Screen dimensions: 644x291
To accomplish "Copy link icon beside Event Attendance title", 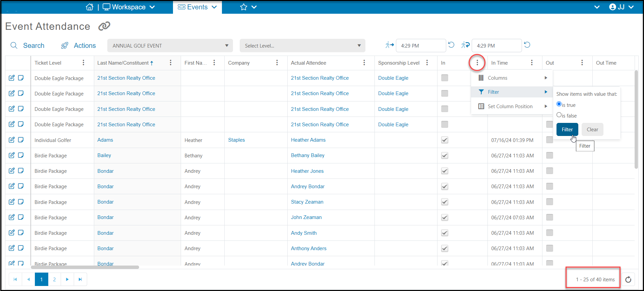I will pyautogui.click(x=104, y=26).
